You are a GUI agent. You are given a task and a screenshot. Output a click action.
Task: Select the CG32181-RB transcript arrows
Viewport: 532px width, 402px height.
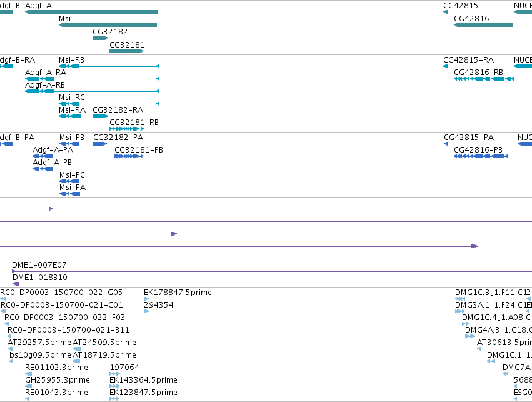coord(127,129)
